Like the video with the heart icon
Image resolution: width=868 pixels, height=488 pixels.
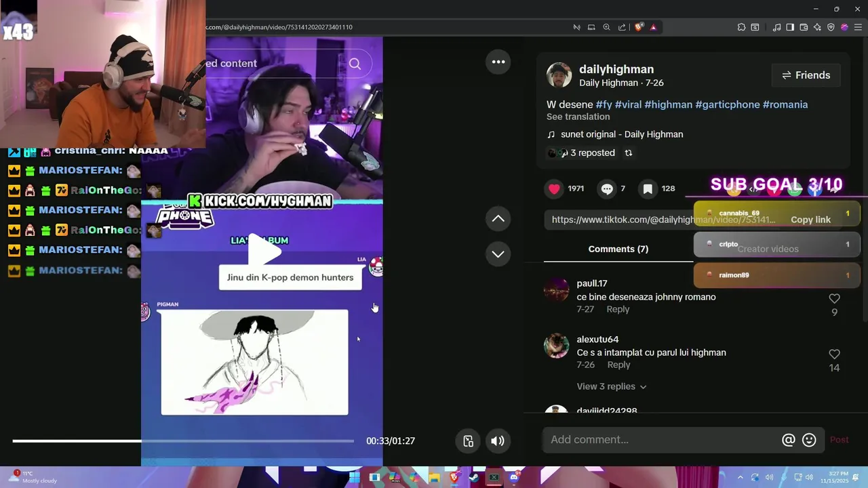[x=554, y=188]
